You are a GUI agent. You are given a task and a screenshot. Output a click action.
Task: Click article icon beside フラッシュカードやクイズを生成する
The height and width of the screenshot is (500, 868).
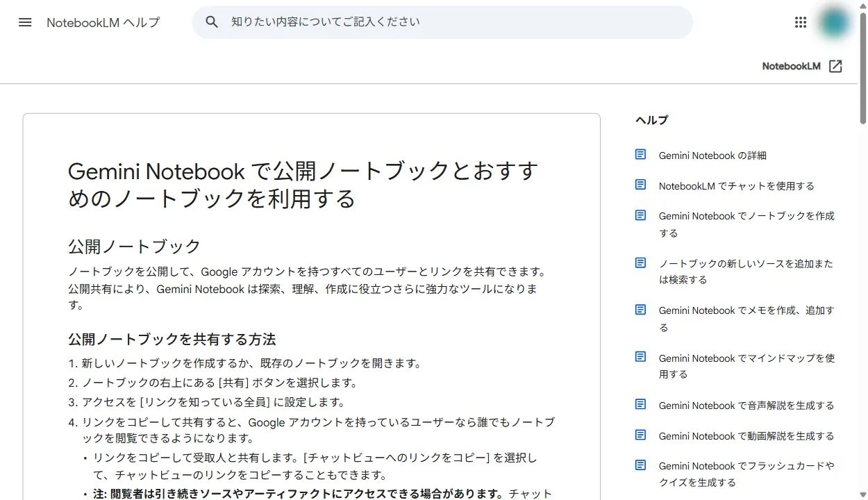click(641, 465)
